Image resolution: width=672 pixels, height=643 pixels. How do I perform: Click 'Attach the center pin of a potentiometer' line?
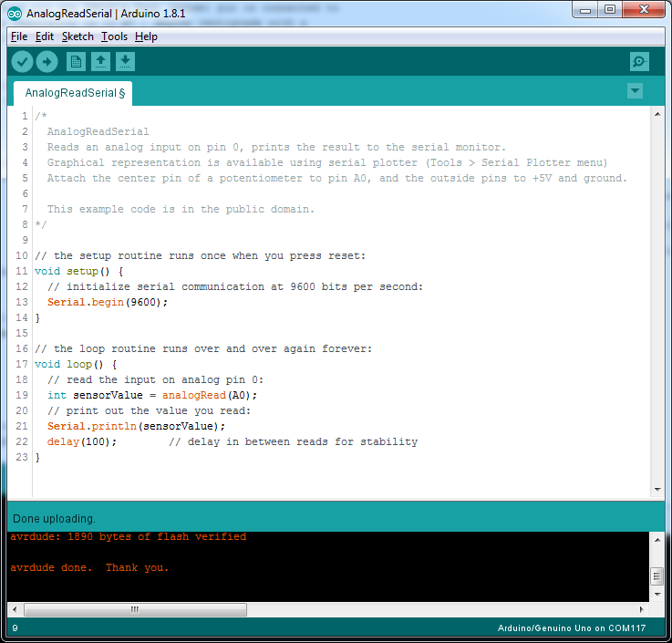(x=336, y=179)
